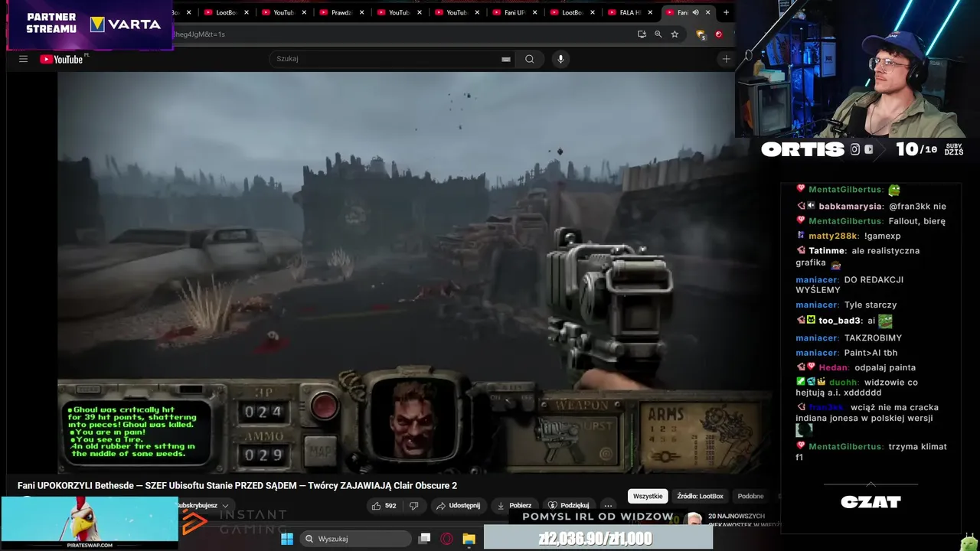
Task: Like the video showing 592 likes
Action: [384, 505]
